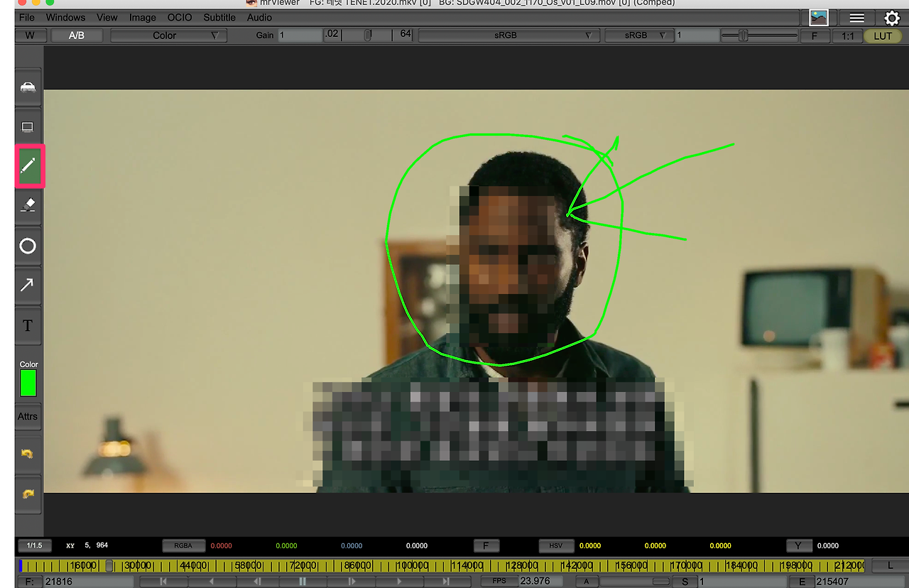Screen dimensions: 909x588
Task: Click the S start frame button
Action: 685,582
